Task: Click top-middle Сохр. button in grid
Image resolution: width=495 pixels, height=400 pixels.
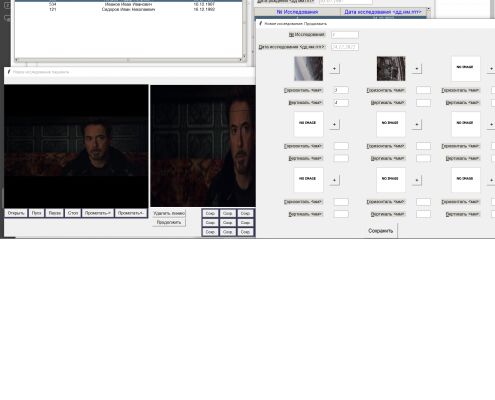Action: 228,213
